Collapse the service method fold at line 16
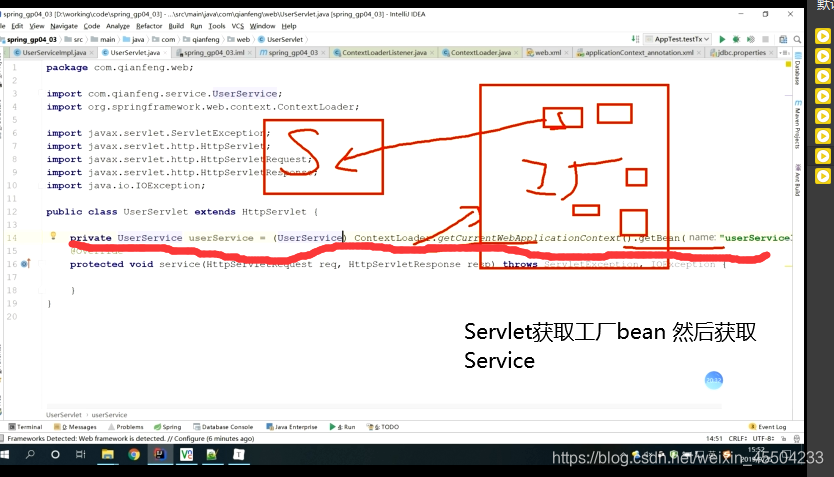Image resolution: width=834 pixels, height=477 pixels. coord(40,264)
